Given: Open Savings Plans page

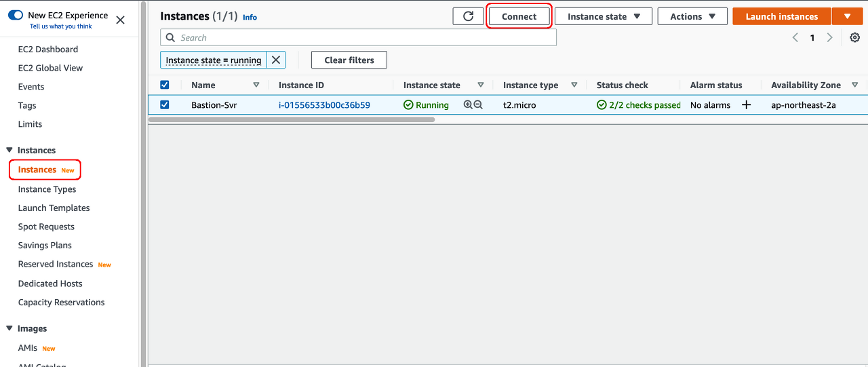Looking at the screenshot, I should pos(45,246).
